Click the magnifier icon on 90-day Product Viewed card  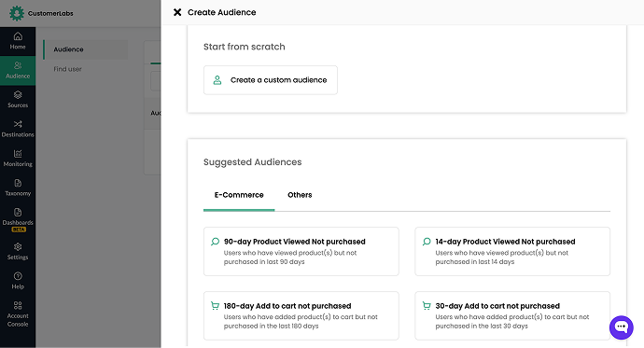point(216,242)
